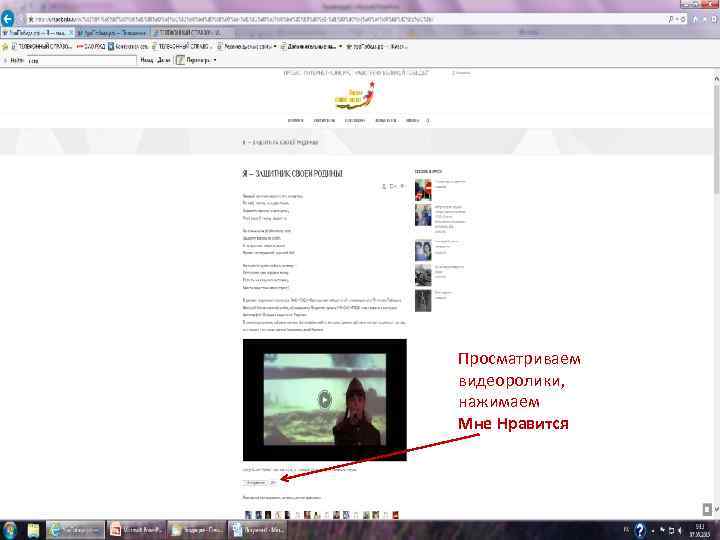Switch to the second browser tab

point(112,33)
